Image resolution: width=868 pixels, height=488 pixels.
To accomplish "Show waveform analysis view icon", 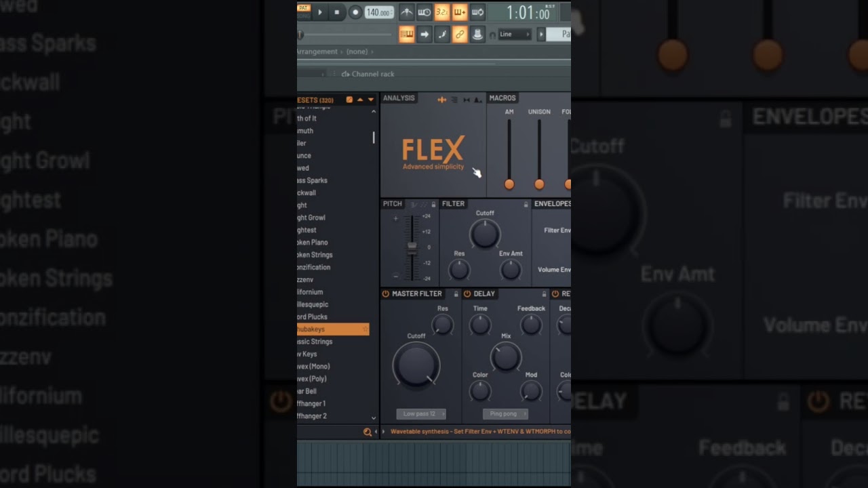I will [442, 100].
